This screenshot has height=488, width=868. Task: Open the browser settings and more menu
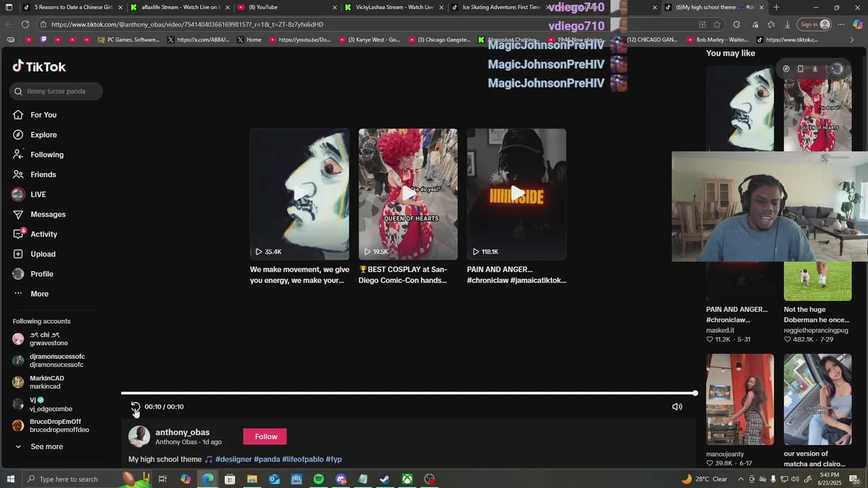click(841, 24)
